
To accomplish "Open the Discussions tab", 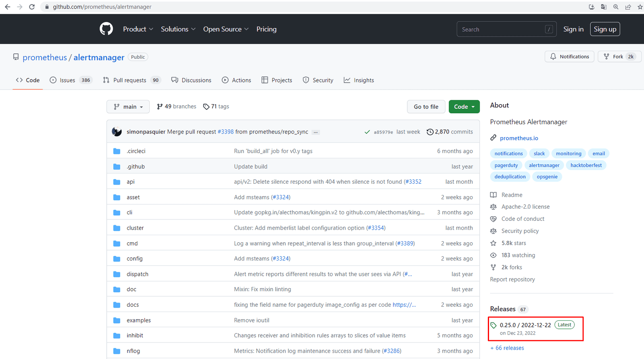I will 191,80.
